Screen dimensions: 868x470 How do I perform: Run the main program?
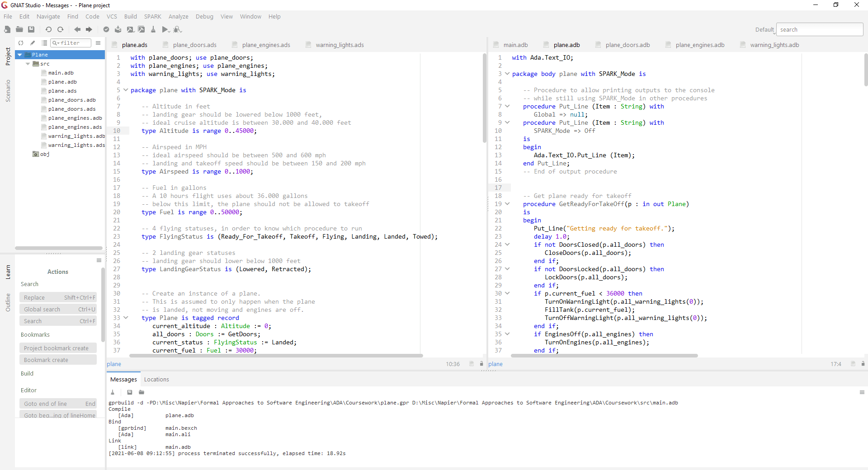click(x=165, y=29)
